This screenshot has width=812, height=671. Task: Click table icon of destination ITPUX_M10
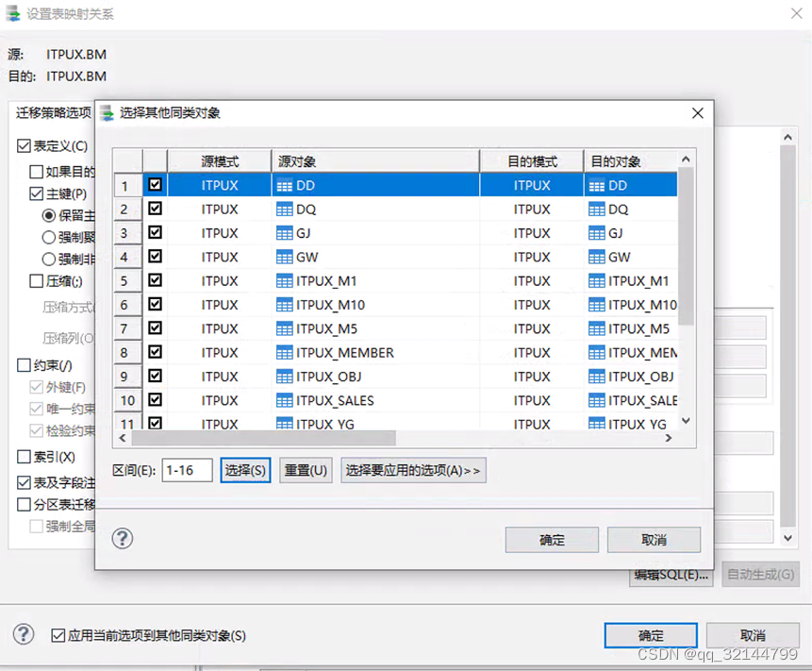597,305
